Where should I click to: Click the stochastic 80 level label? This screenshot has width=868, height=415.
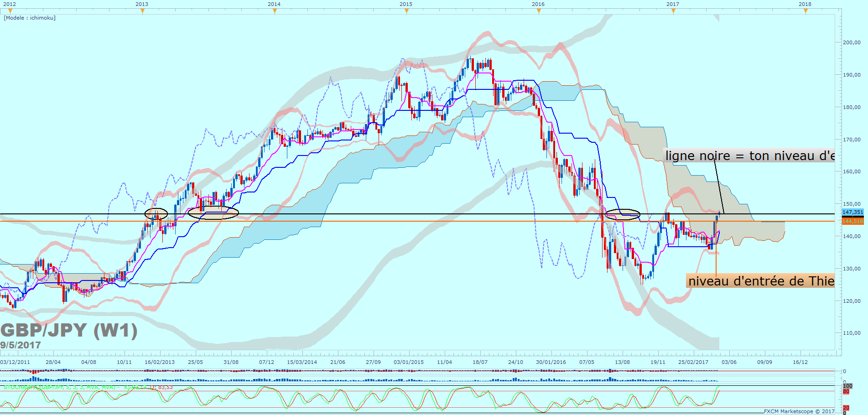[846, 391]
